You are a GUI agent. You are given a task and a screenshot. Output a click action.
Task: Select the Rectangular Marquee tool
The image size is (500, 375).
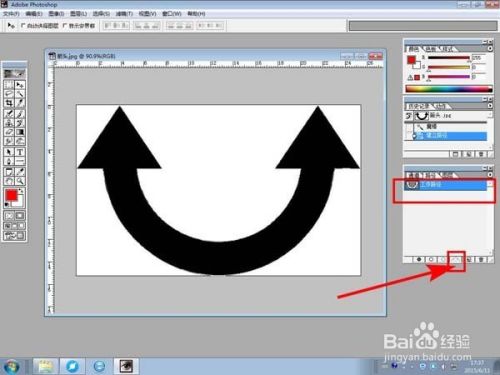coord(9,84)
